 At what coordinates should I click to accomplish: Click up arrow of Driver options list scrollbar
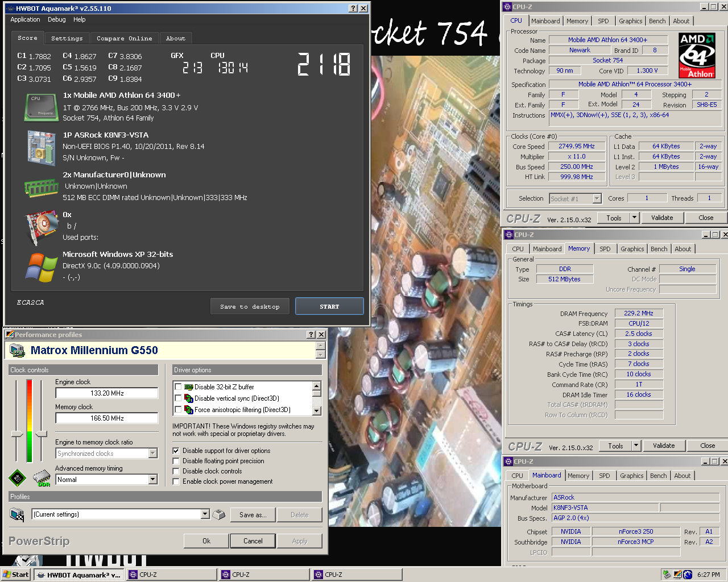tap(317, 386)
